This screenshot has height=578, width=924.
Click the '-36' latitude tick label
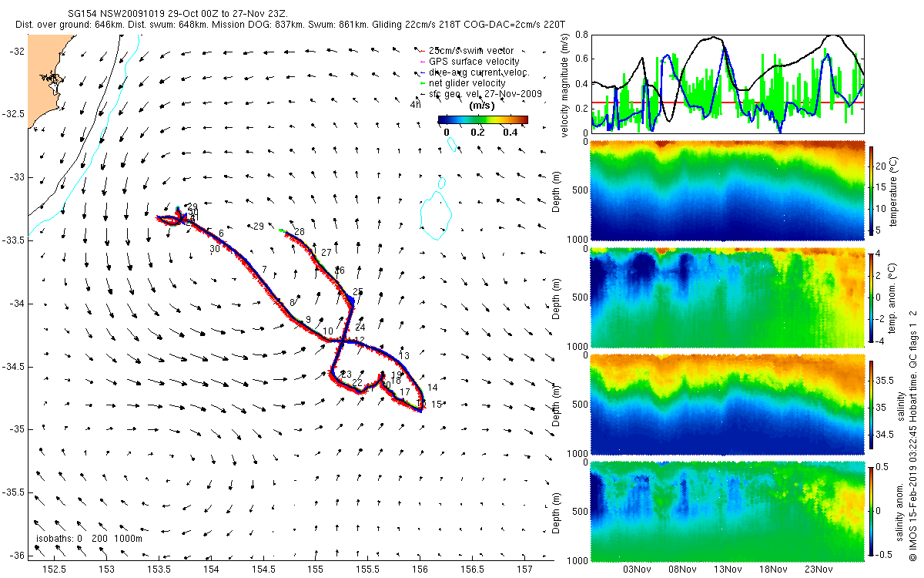point(17,555)
